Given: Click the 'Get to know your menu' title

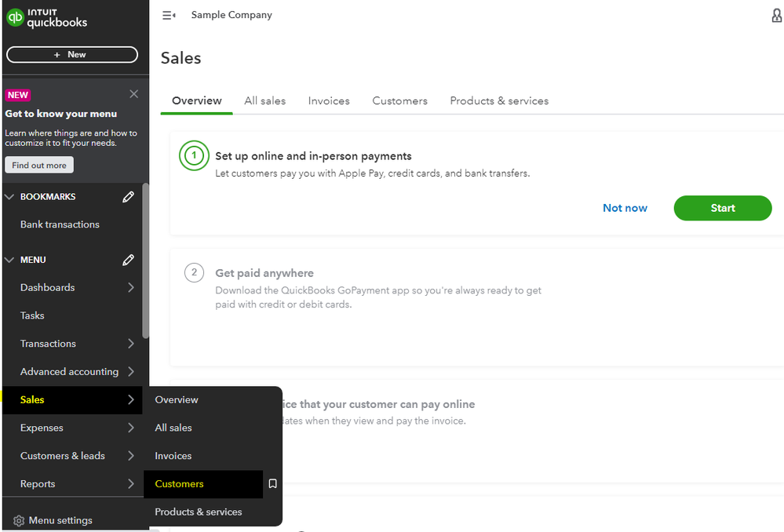Looking at the screenshot, I should 61,114.
